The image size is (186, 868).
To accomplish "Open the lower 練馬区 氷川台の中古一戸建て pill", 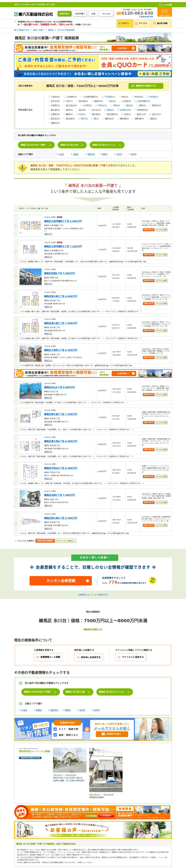I will click(41, 692).
